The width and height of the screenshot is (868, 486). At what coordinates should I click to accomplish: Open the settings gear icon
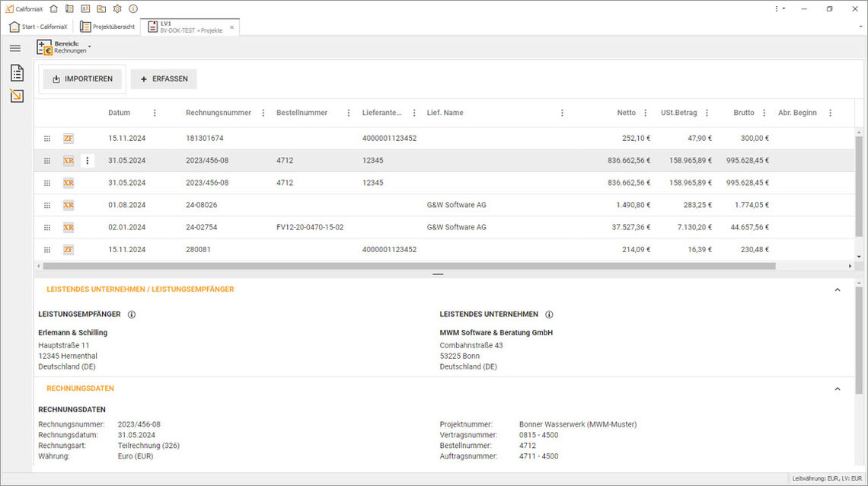tap(117, 9)
